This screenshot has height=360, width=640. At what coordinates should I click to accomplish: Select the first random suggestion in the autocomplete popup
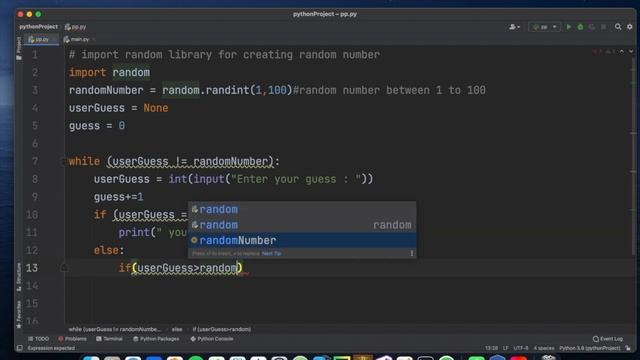coord(302,209)
